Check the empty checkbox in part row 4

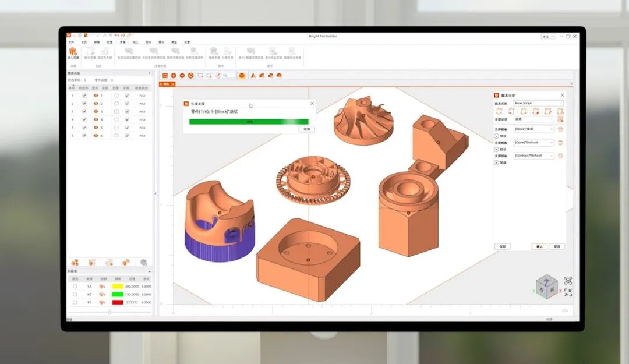(x=116, y=119)
